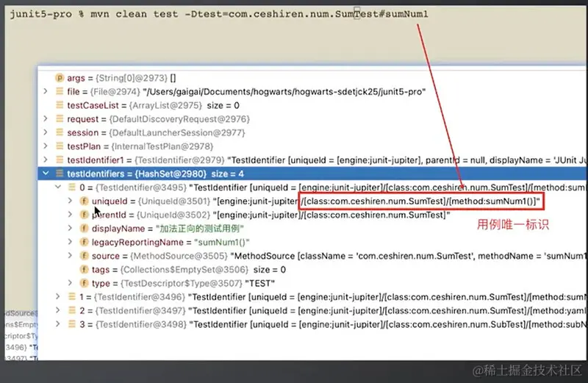The width and height of the screenshot is (588, 383).
Task: Click the field icon beside legacyReportingName
Action: tap(84, 242)
